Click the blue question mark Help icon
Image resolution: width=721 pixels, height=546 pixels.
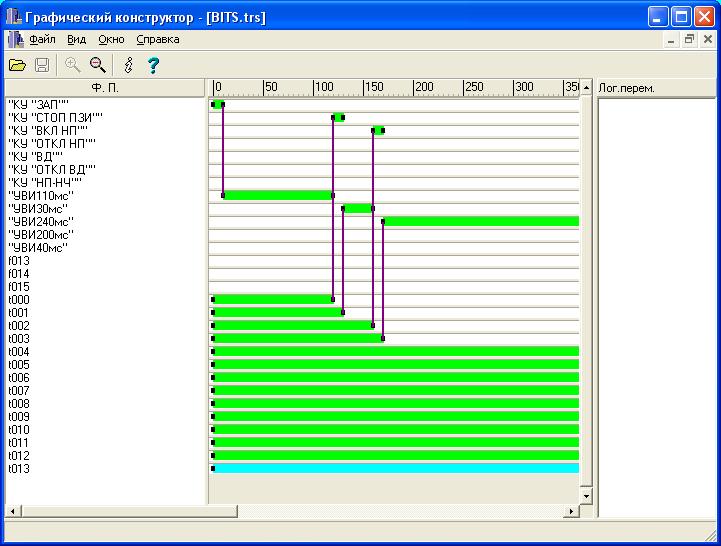coord(153,65)
